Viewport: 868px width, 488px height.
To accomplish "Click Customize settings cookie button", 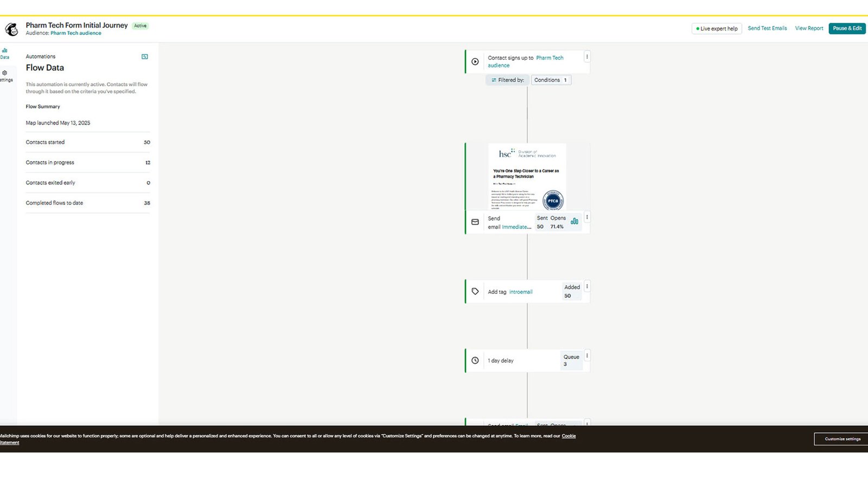I will tap(843, 439).
